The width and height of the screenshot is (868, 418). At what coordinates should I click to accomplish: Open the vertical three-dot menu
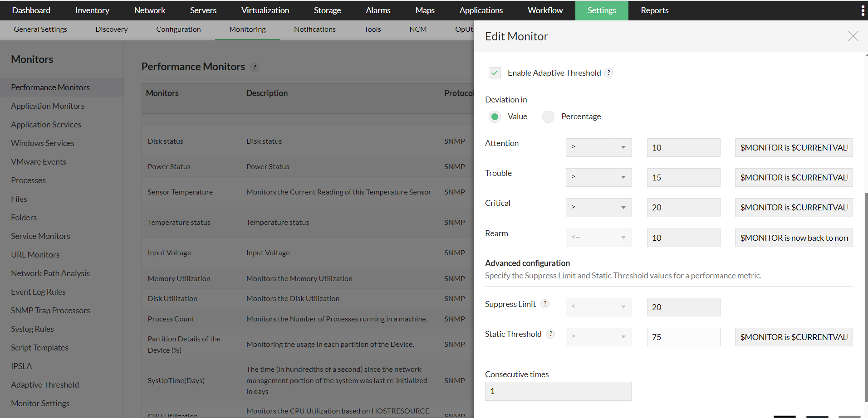click(x=863, y=10)
